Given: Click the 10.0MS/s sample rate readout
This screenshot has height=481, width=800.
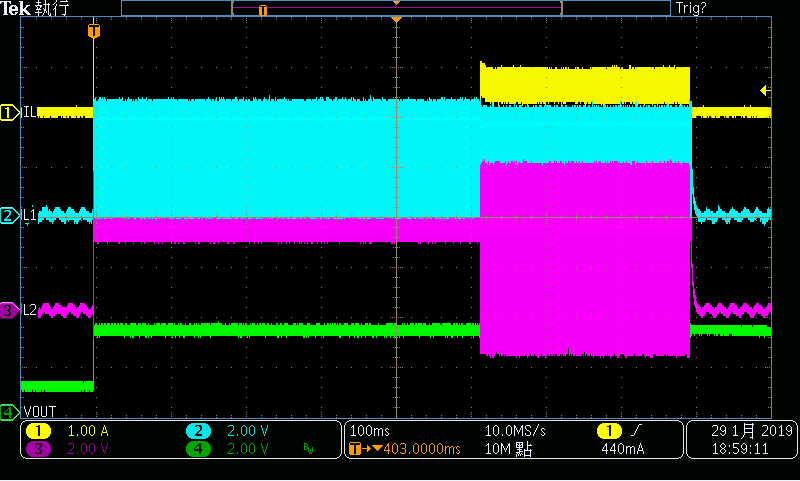Looking at the screenshot, I should point(515,432).
